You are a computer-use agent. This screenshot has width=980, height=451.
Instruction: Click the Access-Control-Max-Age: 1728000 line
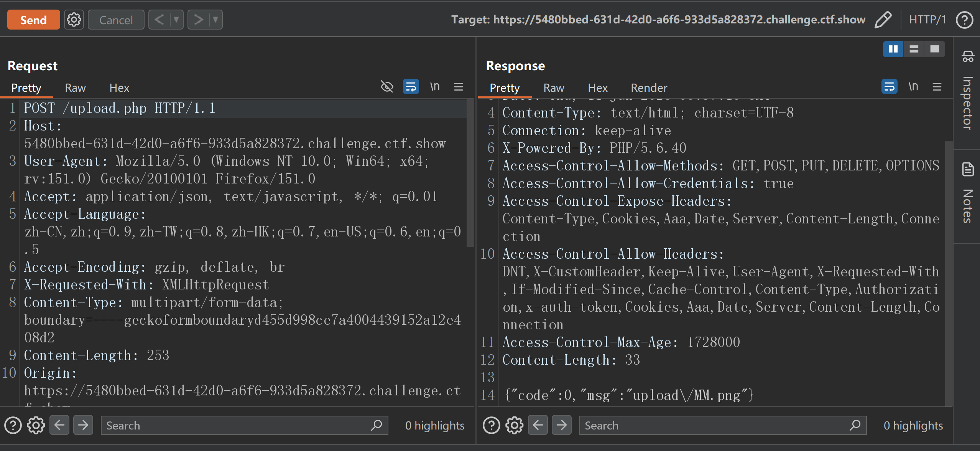621,342
